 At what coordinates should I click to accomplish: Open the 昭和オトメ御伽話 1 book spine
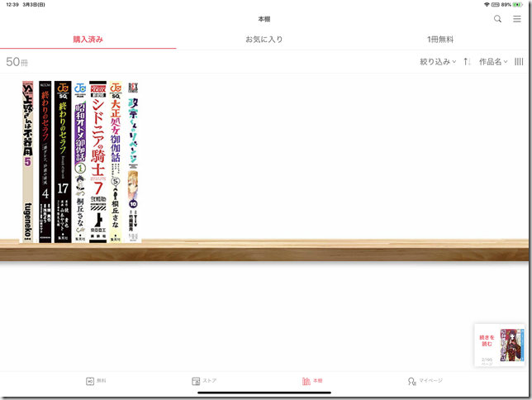click(x=80, y=162)
